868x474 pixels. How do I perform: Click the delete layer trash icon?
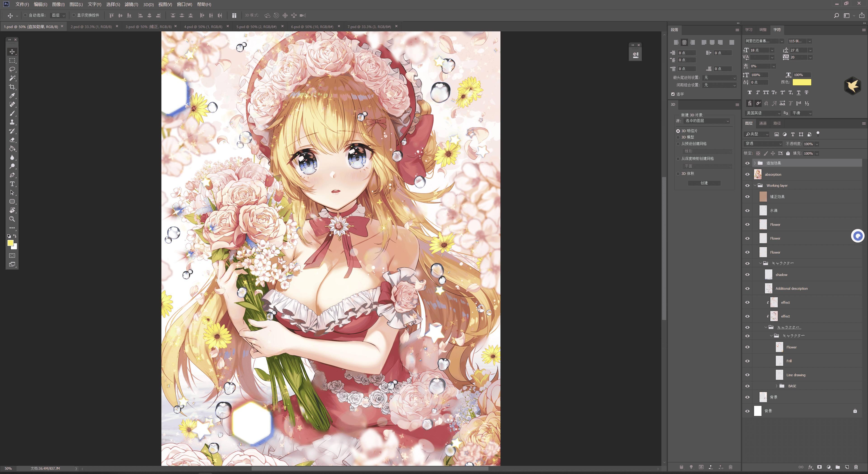pos(856,467)
